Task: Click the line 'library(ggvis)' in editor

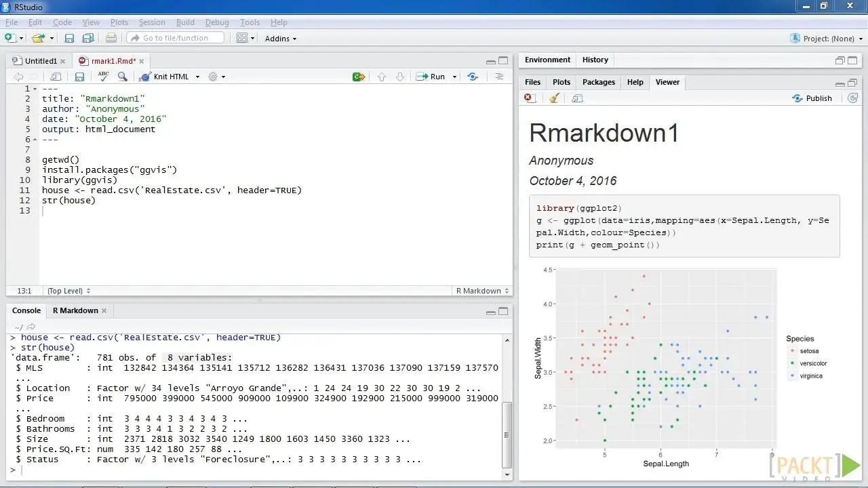Action: pyautogui.click(x=79, y=180)
